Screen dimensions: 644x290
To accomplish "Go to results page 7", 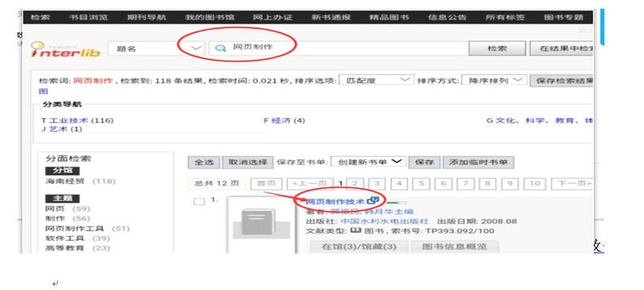I will pos(466,183).
